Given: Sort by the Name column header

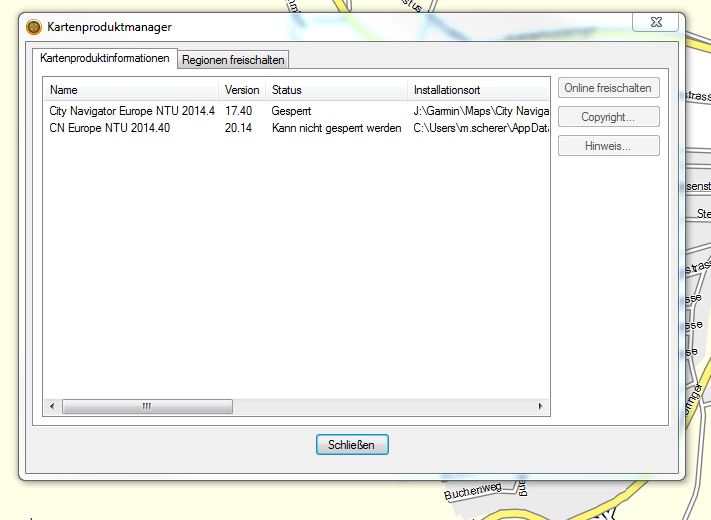Looking at the screenshot, I should coord(131,90).
